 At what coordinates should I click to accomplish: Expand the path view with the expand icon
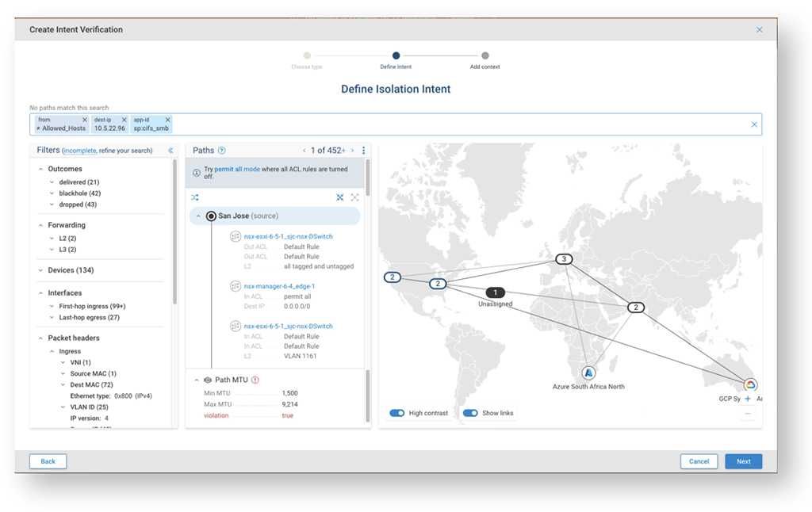point(356,197)
